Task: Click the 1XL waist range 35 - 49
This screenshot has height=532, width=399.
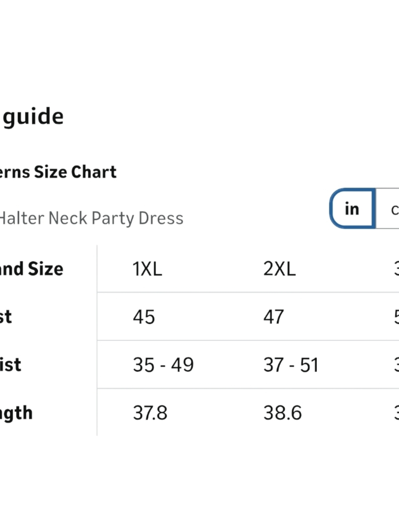Action: click(x=163, y=365)
